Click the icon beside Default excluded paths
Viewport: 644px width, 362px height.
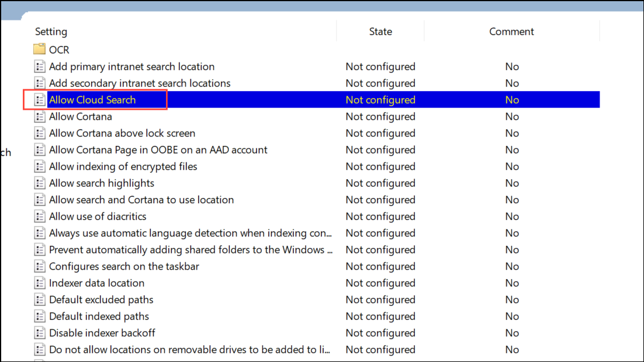click(x=40, y=300)
